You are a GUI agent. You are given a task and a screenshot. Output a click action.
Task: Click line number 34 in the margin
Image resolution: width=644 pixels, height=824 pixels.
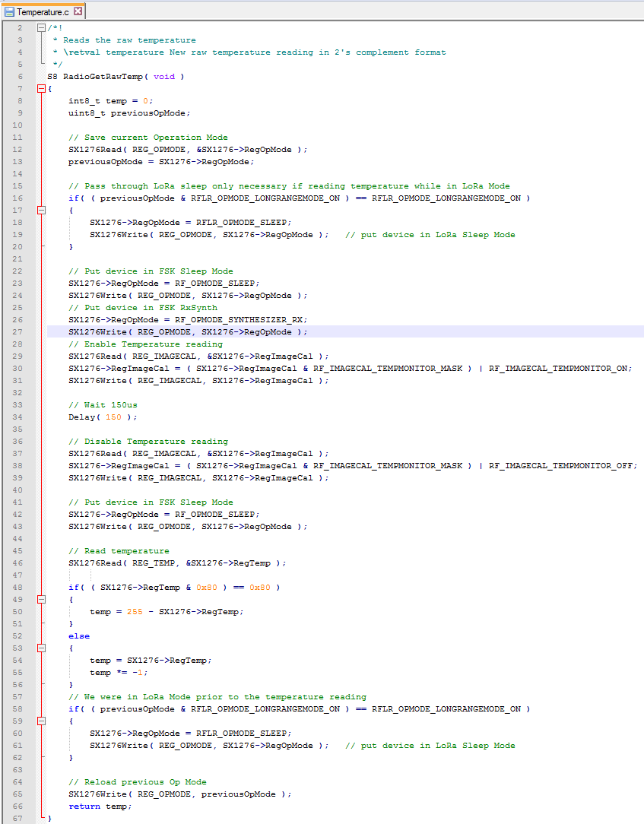pos(18,417)
